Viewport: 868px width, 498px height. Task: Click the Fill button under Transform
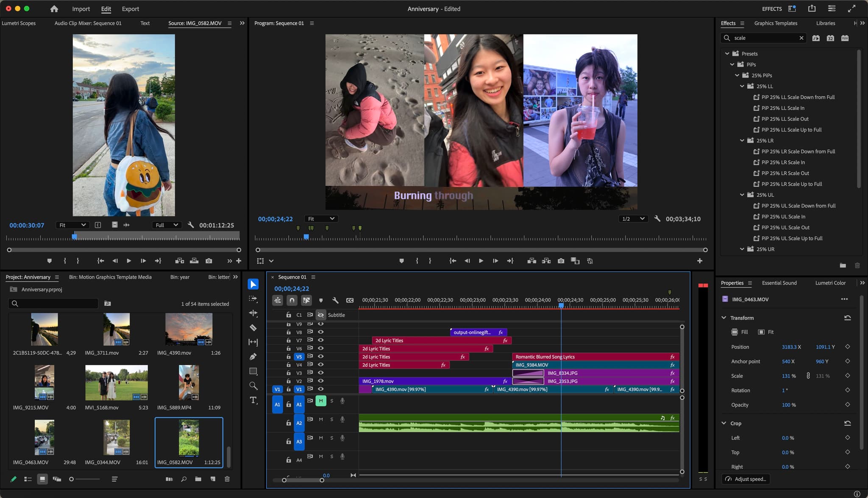[x=740, y=332]
